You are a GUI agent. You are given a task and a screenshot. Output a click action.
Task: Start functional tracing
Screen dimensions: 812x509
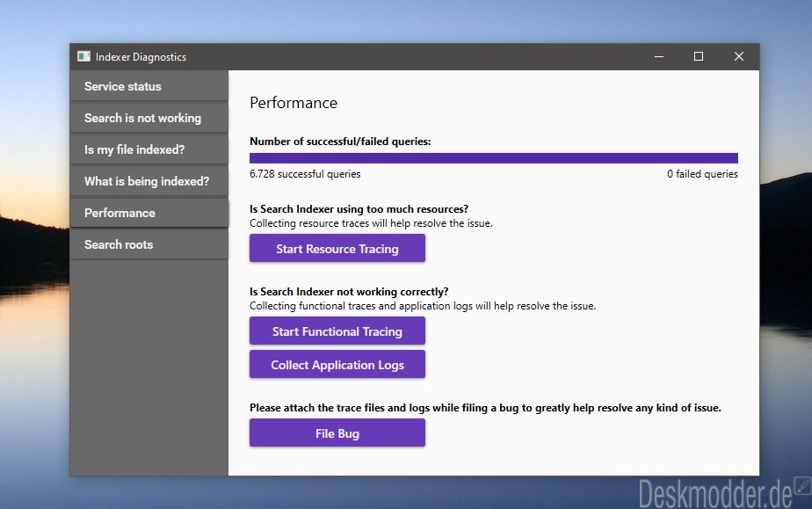point(337,331)
